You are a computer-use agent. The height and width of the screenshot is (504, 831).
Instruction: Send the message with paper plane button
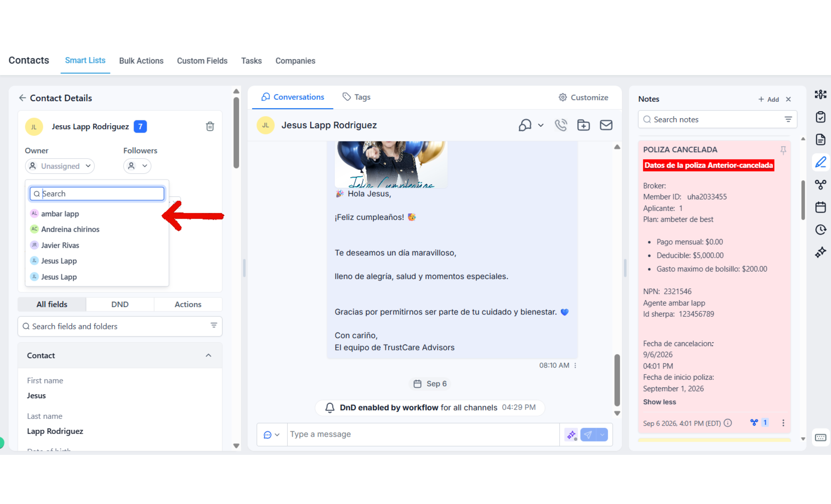click(x=588, y=435)
